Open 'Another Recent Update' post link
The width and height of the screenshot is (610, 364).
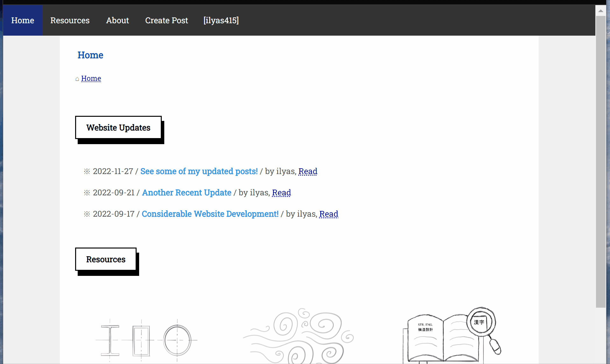[x=187, y=192]
